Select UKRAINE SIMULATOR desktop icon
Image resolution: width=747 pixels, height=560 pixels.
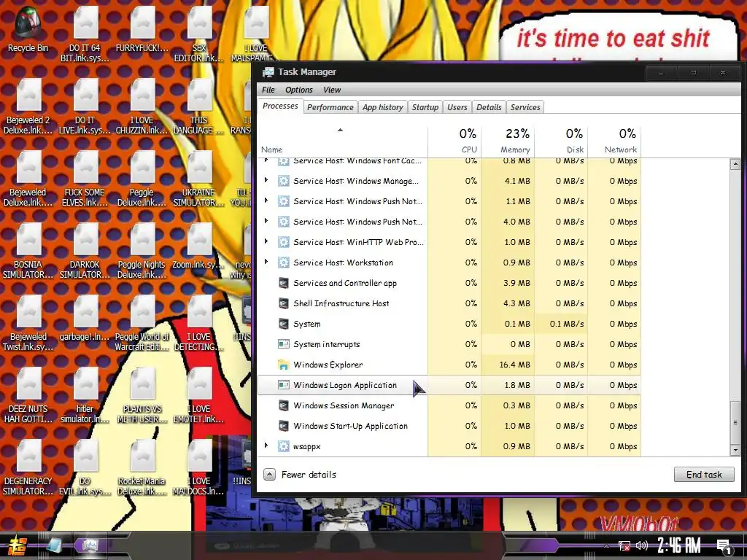[x=198, y=179]
